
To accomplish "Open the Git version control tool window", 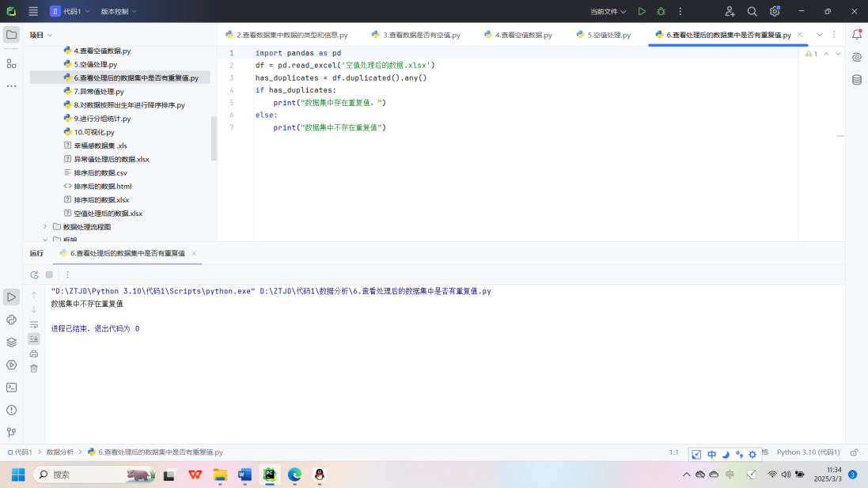I will coord(11,433).
